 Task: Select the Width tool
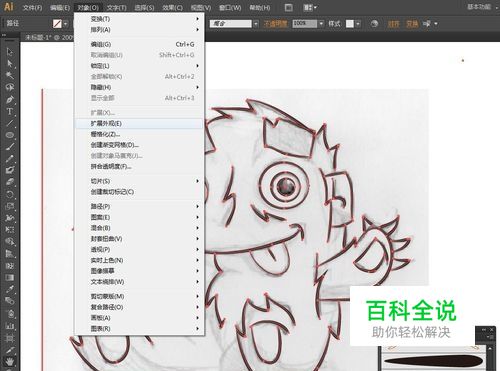click(x=9, y=218)
